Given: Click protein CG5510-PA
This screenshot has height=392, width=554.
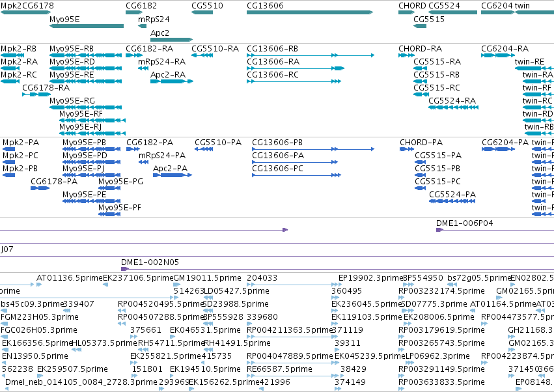Looking at the screenshot, I should click(204, 149).
